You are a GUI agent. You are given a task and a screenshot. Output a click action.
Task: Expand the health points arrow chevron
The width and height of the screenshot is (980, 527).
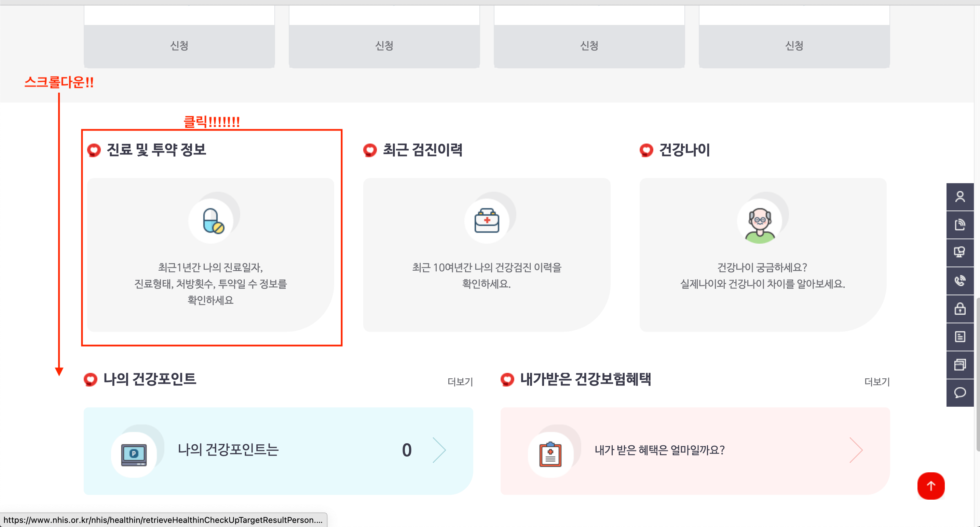(x=439, y=450)
